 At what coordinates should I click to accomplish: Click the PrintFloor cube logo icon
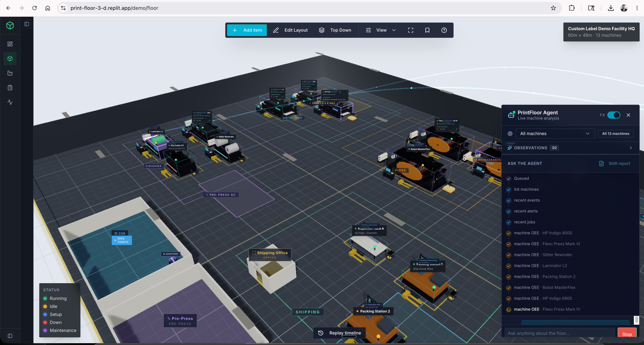pyautogui.click(x=10, y=25)
